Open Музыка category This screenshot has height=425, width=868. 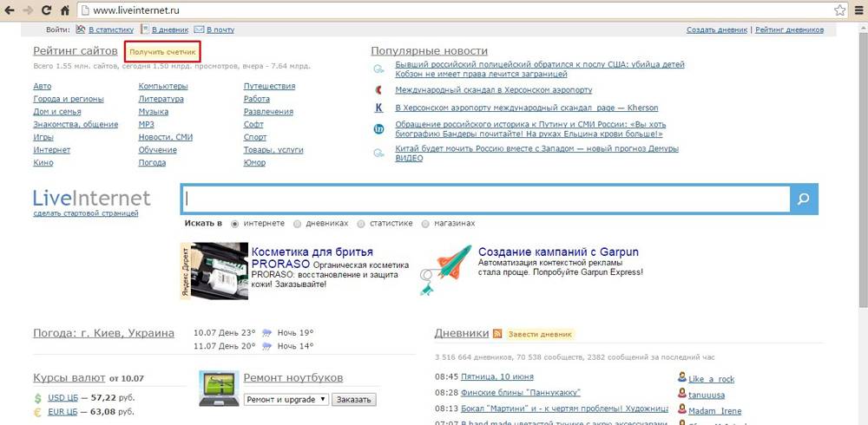154,112
